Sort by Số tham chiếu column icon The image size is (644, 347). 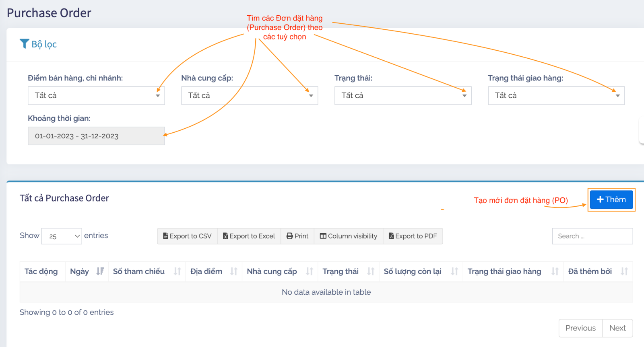click(x=177, y=271)
